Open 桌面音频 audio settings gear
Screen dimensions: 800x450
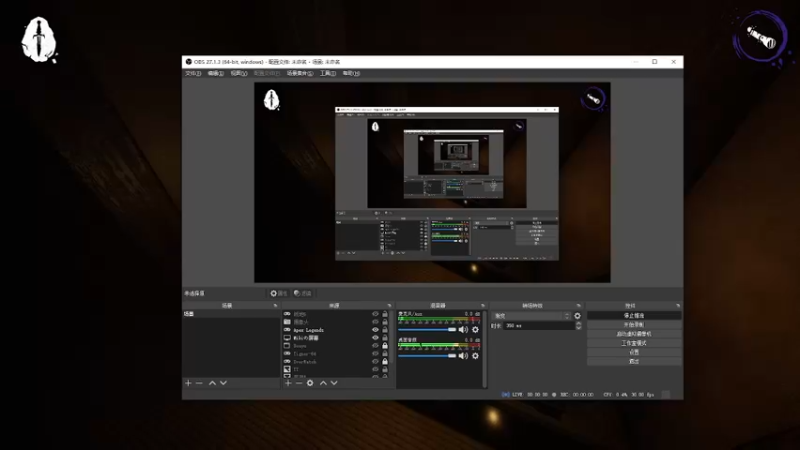point(476,356)
